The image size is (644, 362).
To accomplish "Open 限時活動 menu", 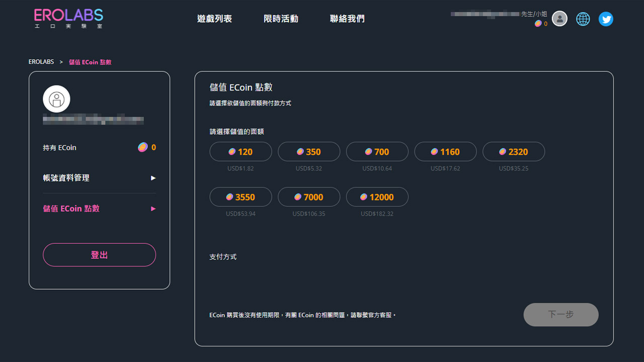I will tap(281, 19).
